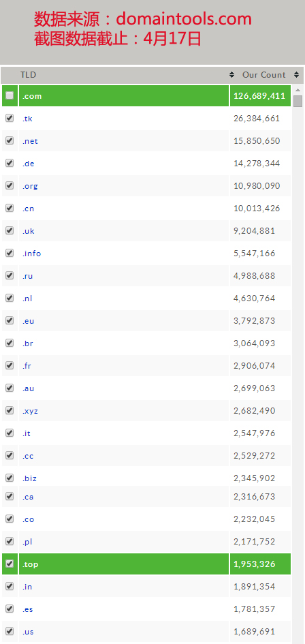Toggle the .cn checkbox
The image size is (305, 644).
click(10, 208)
